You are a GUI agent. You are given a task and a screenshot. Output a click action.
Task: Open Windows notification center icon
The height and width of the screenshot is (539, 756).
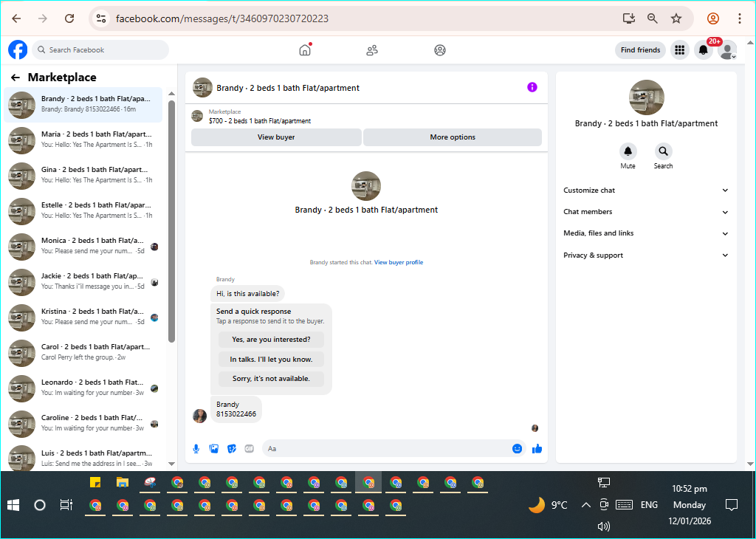732,505
